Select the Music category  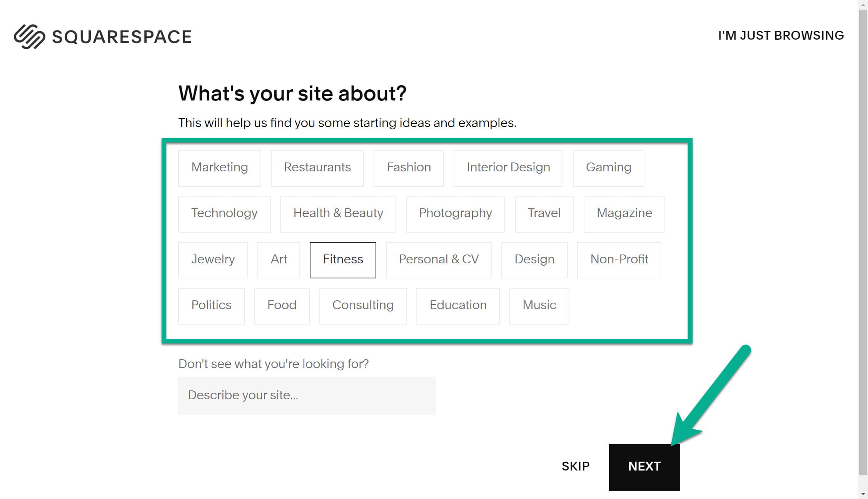point(539,305)
